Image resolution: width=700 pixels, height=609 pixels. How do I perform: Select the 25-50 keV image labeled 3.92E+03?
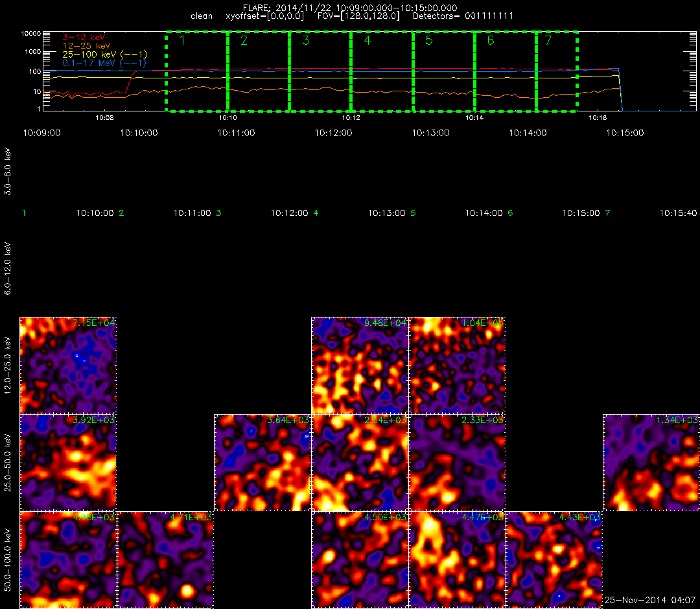tap(68, 463)
